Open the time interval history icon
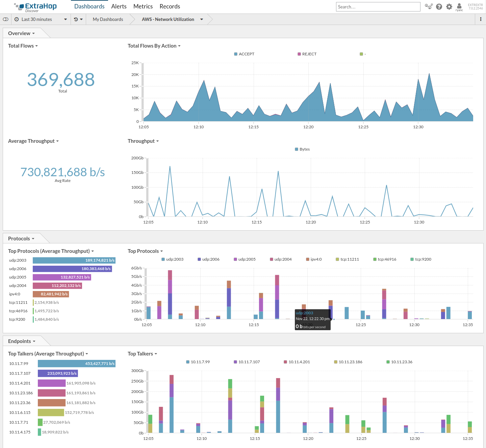486x448 pixels. [76, 19]
